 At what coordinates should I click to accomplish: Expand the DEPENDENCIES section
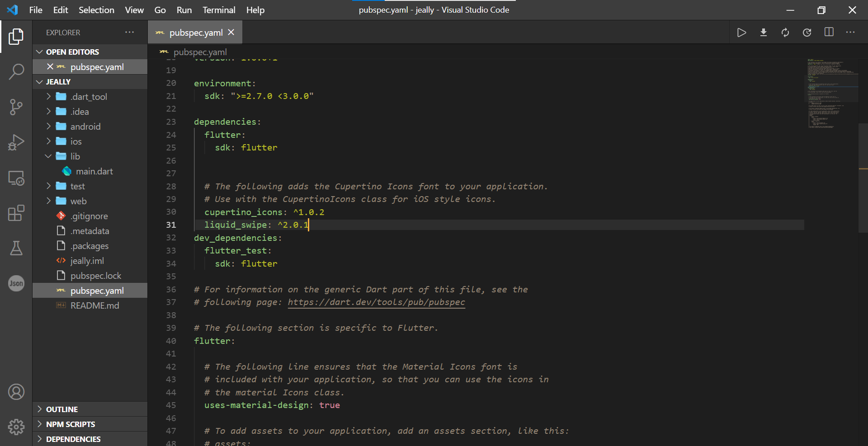(x=90, y=439)
